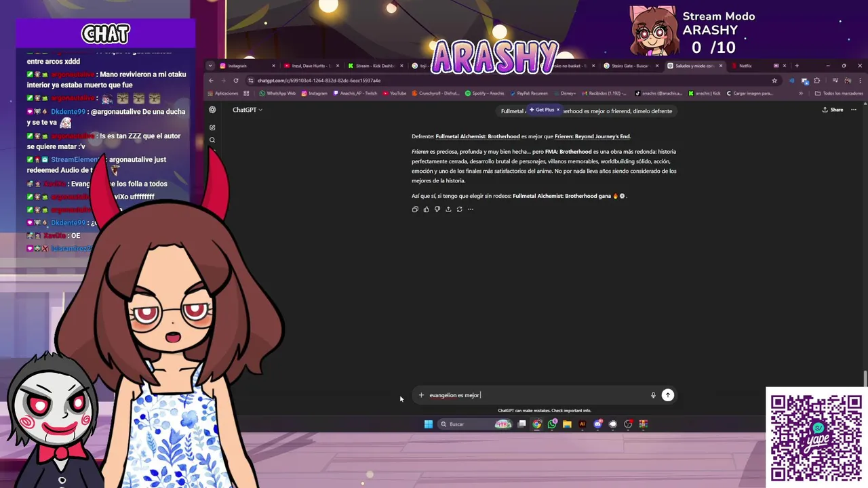Image resolution: width=868 pixels, height=488 pixels.
Task: Expand hidden bookmarks with double chevron
Action: [801, 93]
